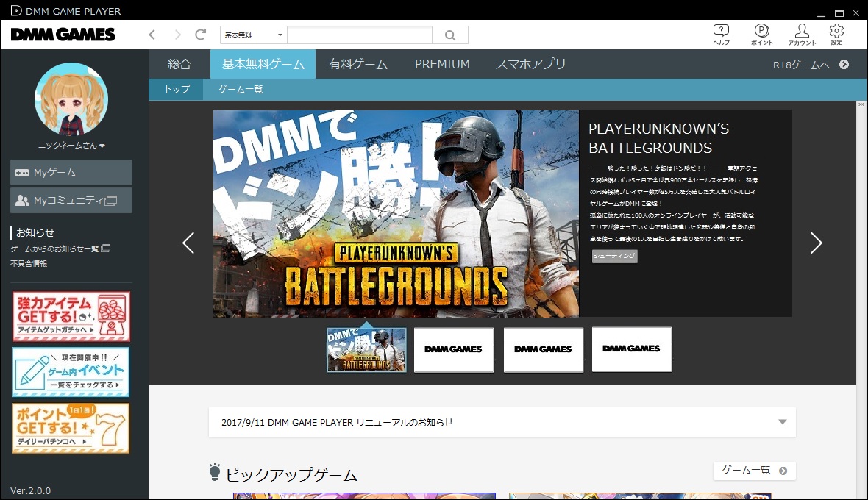Click the DMM GAMES logo
868x500 pixels.
pos(63,34)
